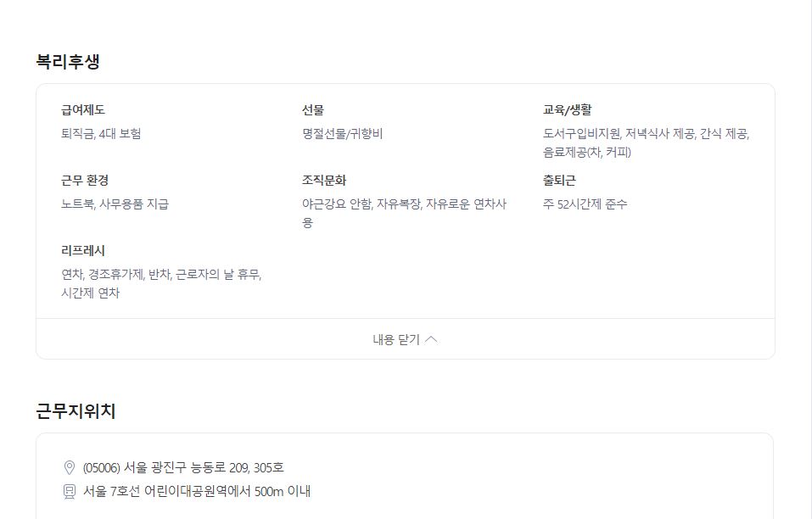
Task: Click the 출퇴근 benefit label
Action: pyautogui.click(x=559, y=180)
